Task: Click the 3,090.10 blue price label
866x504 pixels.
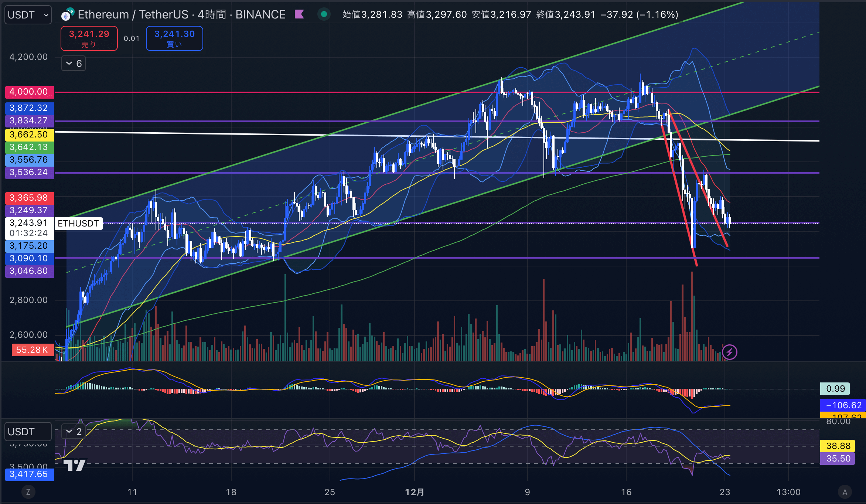Action: 29,258
